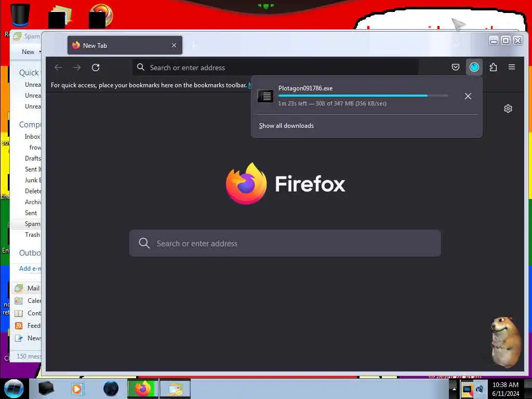Open the Pocket save icon
Screen dimensions: 532x399
tap(456, 67)
